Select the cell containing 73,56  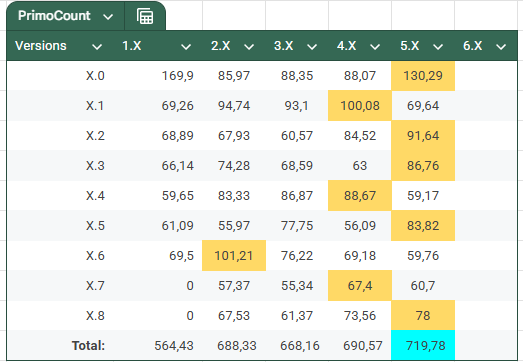click(360, 316)
